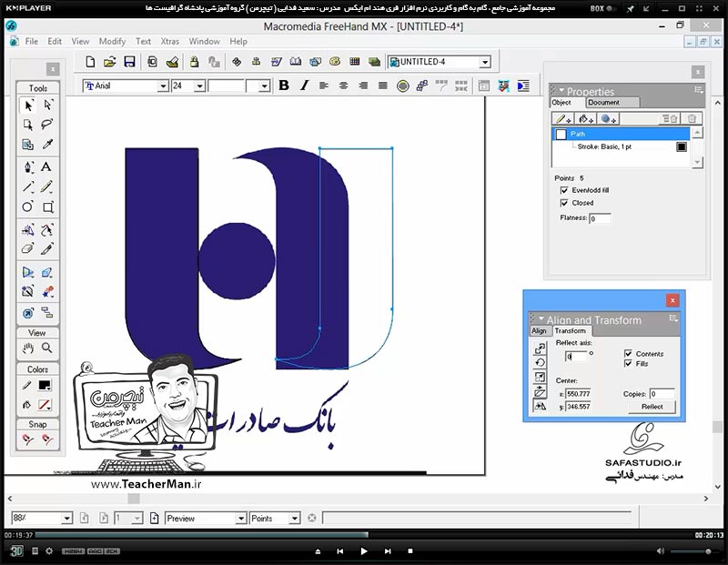Viewport: 728px width, 565px height.
Task: Center-align text in text toolbar
Action: pos(344,86)
